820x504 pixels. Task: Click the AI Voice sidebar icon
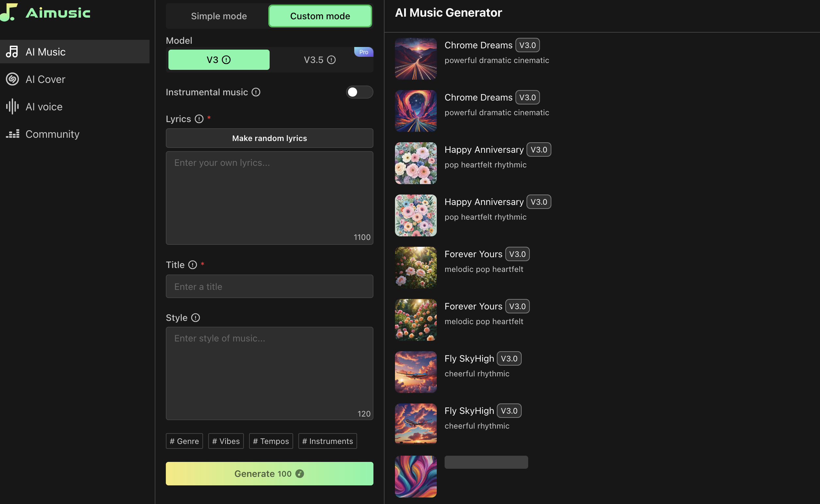tap(12, 106)
